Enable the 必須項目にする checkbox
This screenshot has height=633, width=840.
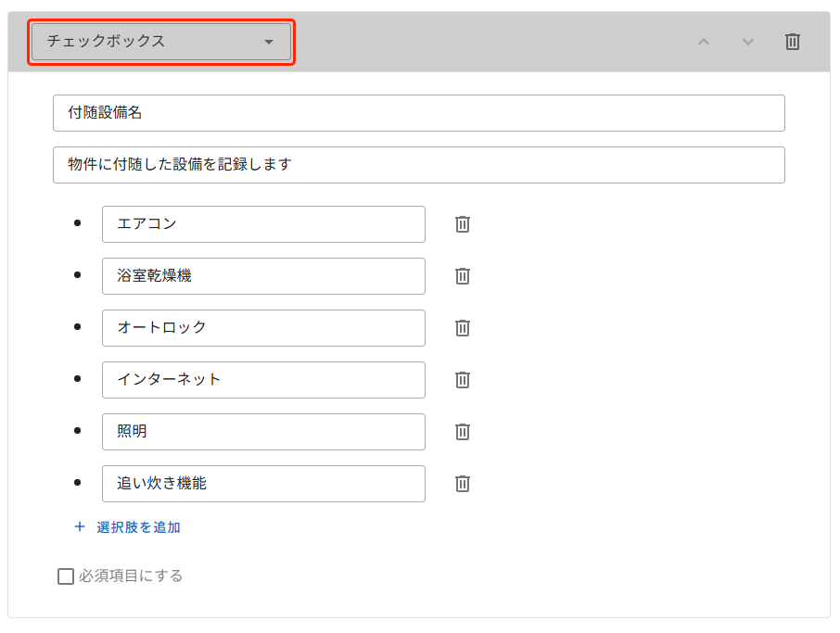(65, 576)
